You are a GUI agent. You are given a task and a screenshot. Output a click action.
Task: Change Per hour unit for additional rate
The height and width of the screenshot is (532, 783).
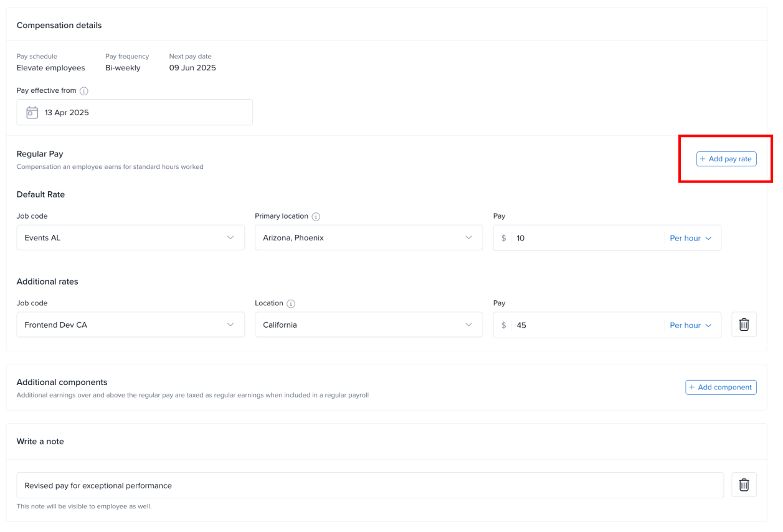690,326
